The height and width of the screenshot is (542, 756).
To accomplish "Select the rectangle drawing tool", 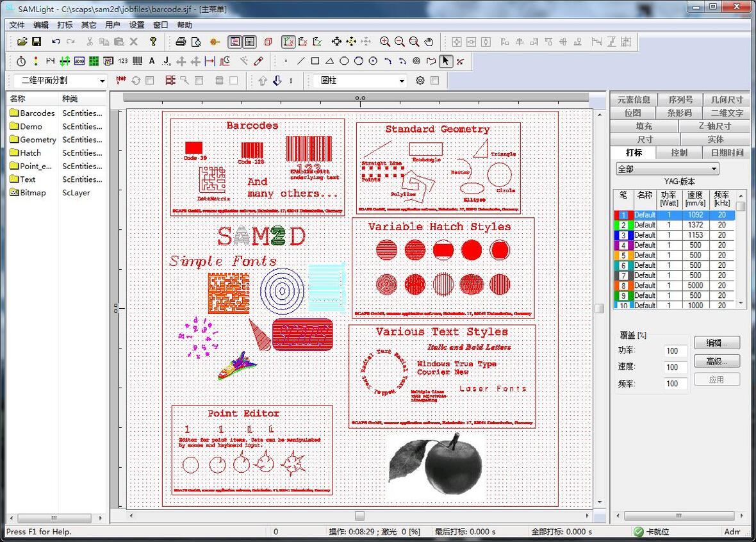I will click(x=315, y=62).
